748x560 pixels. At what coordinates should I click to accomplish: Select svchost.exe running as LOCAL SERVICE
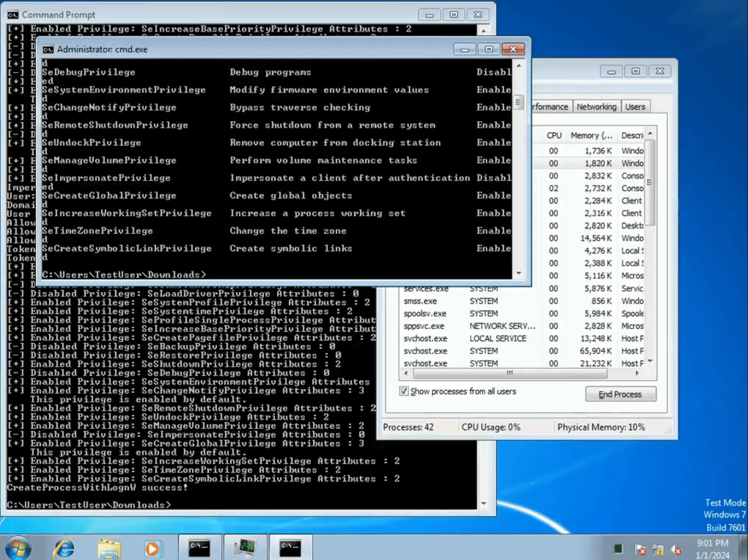click(522, 338)
